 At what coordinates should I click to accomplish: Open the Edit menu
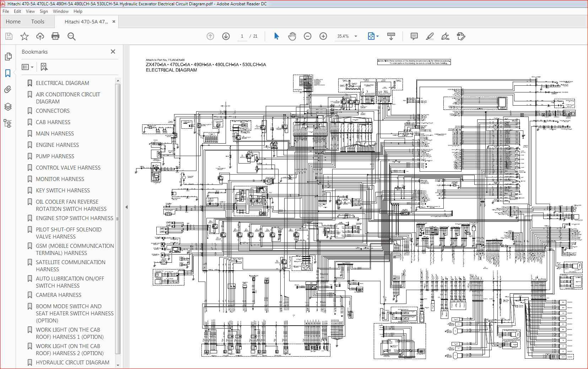tap(17, 11)
